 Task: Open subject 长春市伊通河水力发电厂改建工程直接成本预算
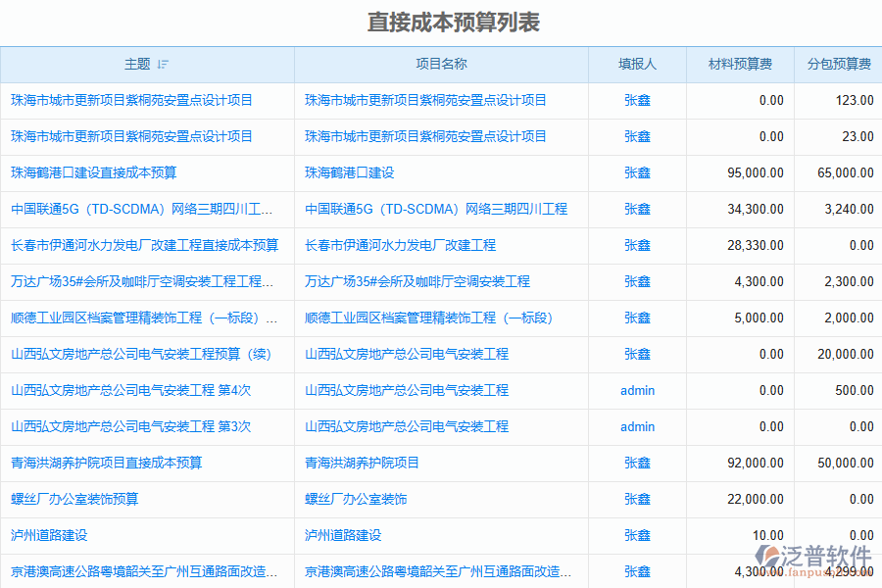click(x=145, y=245)
